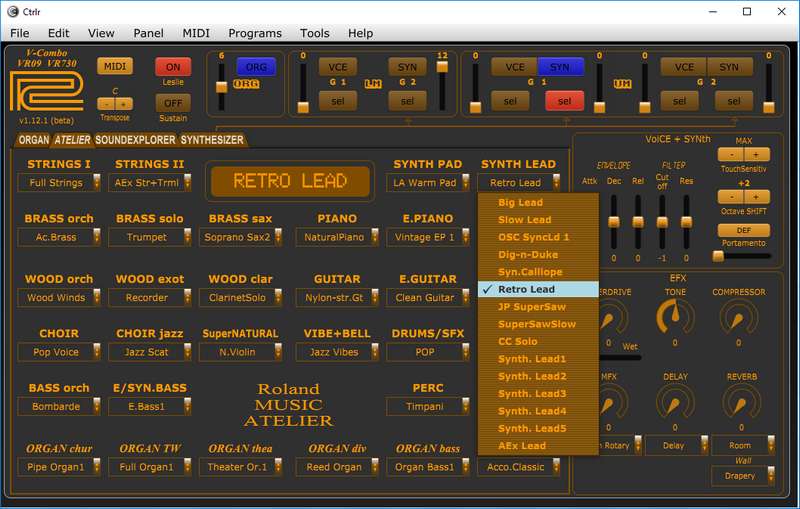Select SuperSawSlow from the list
Image resolution: width=800 pixels, height=509 pixels.
tap(538, 324)
